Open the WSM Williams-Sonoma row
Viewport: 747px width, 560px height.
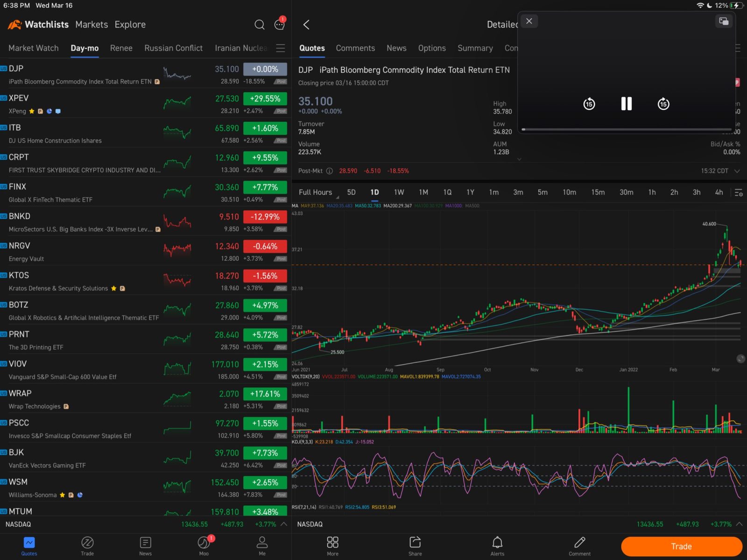coord(146,487)
